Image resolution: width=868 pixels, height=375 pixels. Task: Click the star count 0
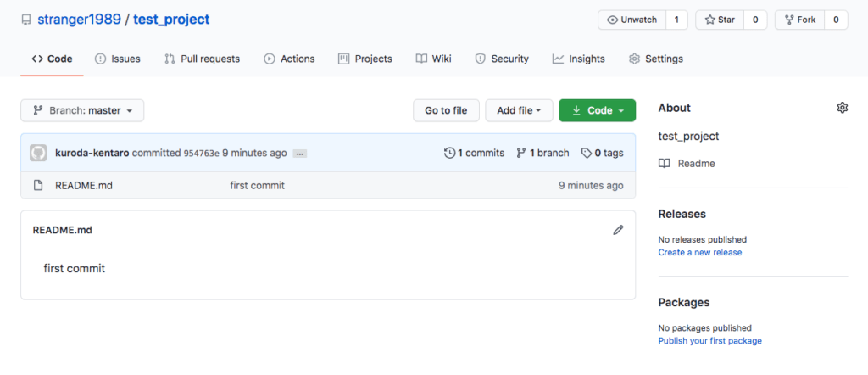click(x=755, y=20)
